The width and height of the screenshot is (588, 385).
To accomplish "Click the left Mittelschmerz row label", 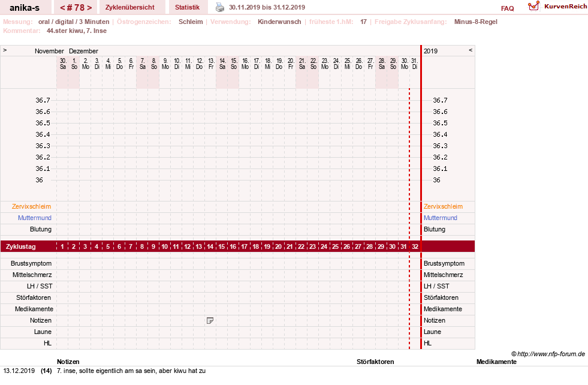I will click(32, 275).
